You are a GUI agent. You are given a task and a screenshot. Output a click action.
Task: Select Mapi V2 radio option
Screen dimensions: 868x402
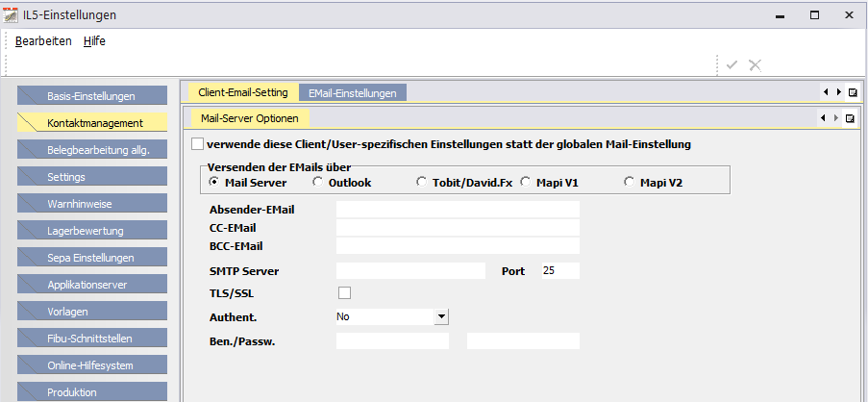[630, 182]
